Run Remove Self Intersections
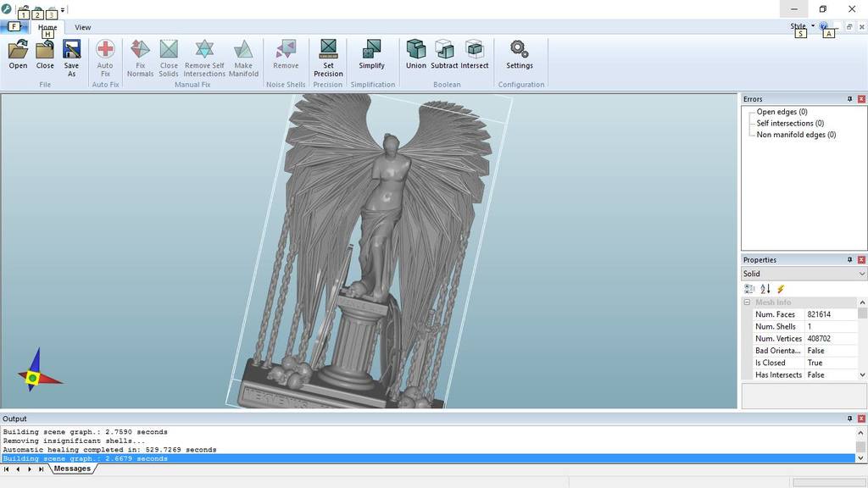 coord(204,58)
